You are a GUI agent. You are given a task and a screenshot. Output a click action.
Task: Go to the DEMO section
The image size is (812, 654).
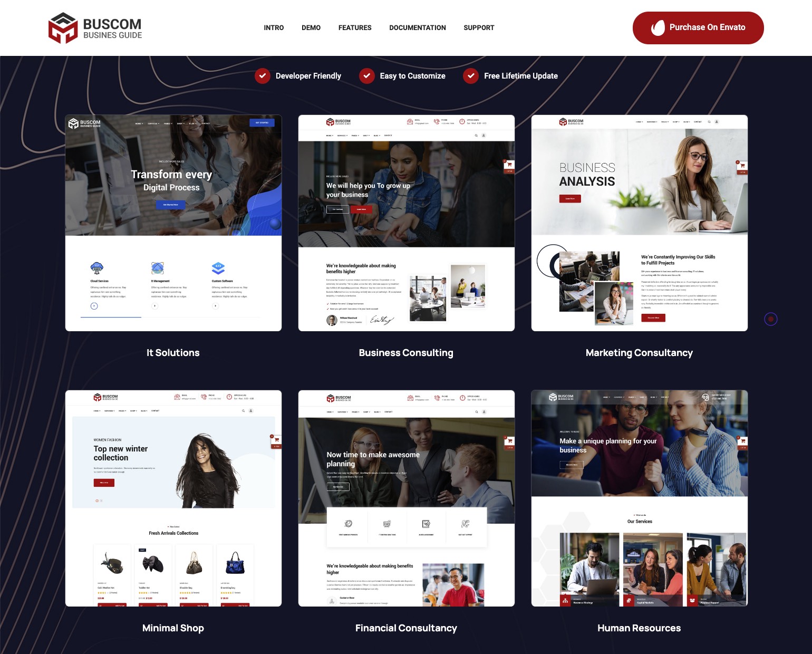311,28
